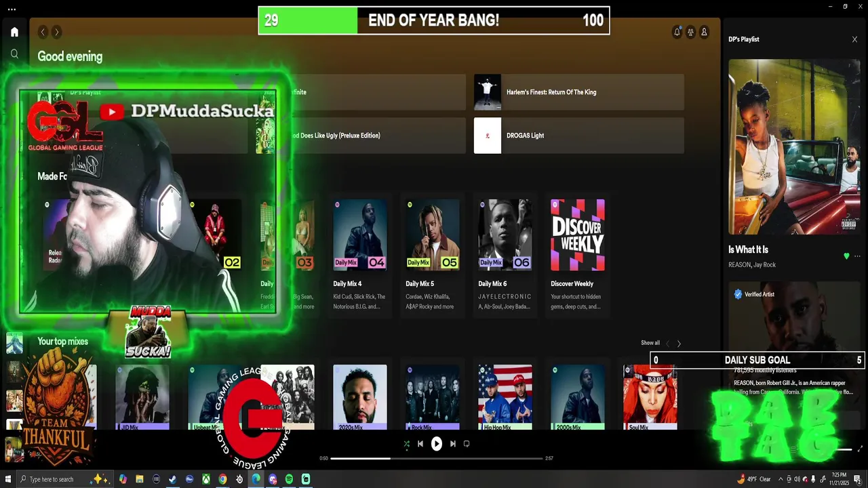Open full screen player view
This screenshot has height=488, width=868.
click(861, 449)
